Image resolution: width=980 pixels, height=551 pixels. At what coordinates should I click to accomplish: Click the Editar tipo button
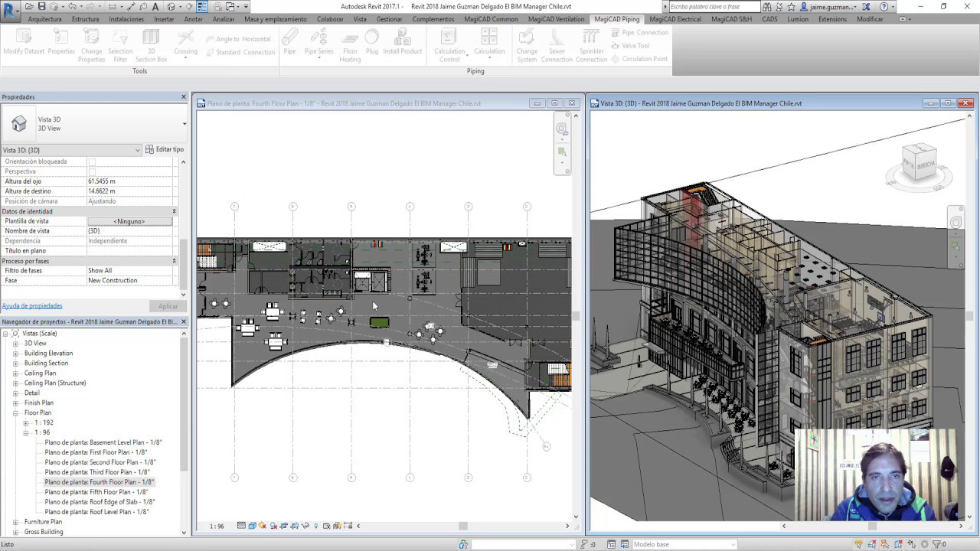coord(165,150)
